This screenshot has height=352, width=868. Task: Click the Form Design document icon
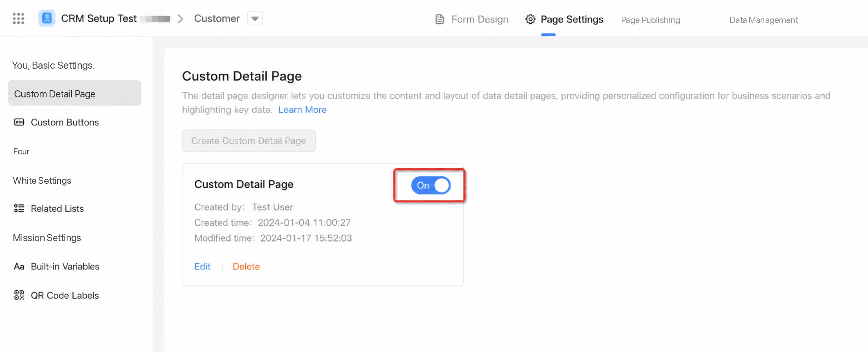[x=440, y=19]
